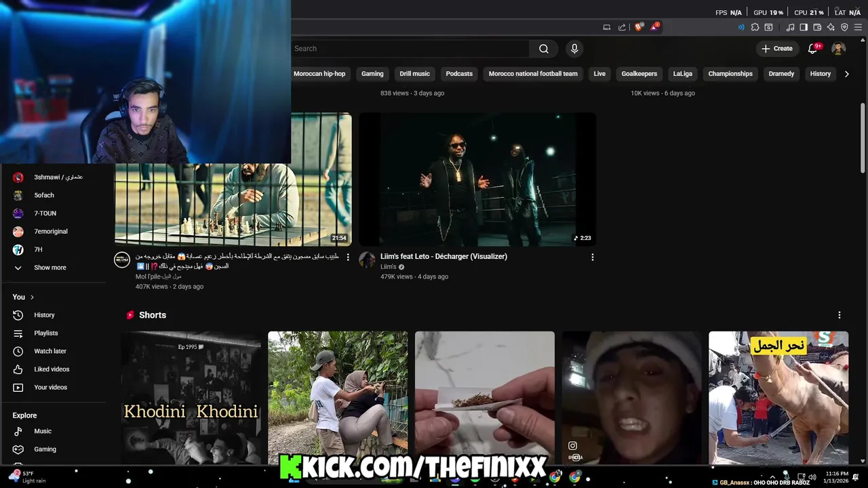Viewport: 868px width, 488px height.
Task: Open History in the You sidebar section
Action: point(54,315)
